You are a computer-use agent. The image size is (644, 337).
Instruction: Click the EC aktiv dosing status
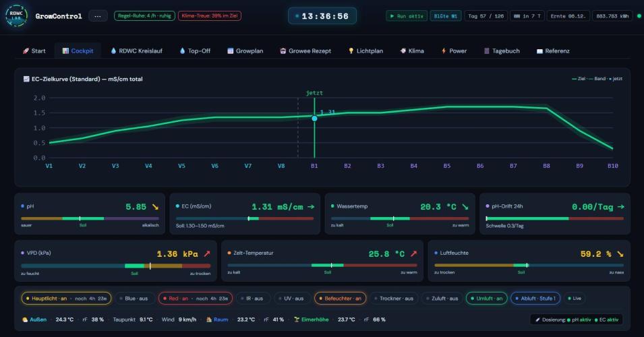tap(607, 319)
